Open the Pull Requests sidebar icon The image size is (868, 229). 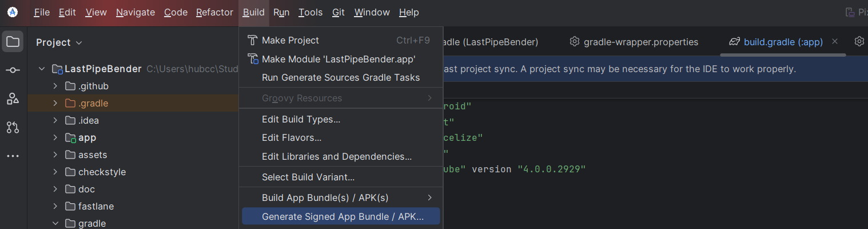(13, 128)
